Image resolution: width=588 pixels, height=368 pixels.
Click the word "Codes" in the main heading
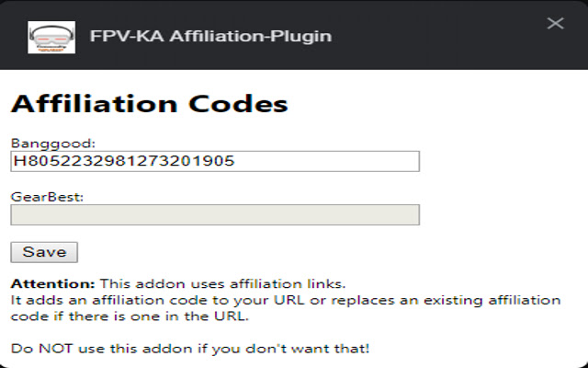click(x=241, y=104)
